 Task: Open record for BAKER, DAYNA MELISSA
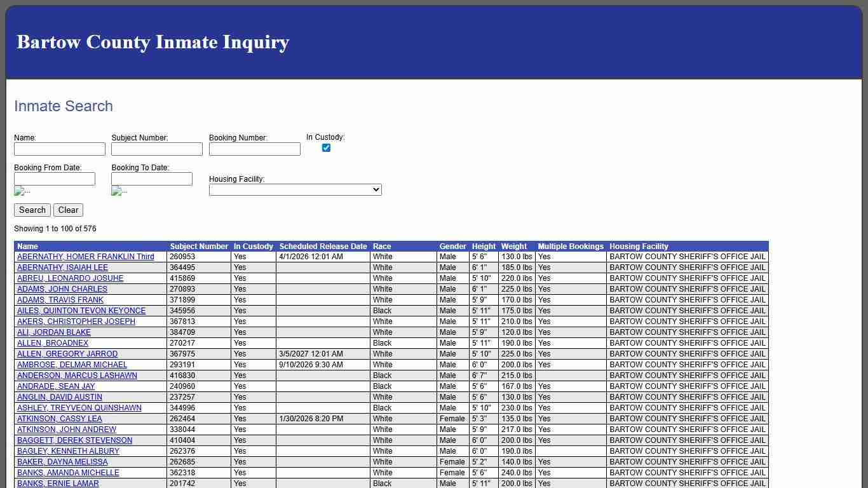pyautogui.click(x=62, y=462)
